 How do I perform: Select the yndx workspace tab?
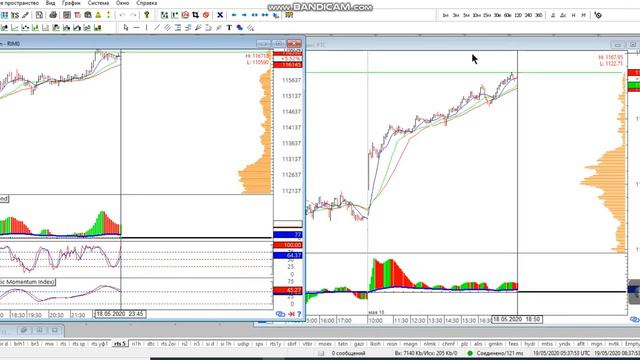[564, 344]
